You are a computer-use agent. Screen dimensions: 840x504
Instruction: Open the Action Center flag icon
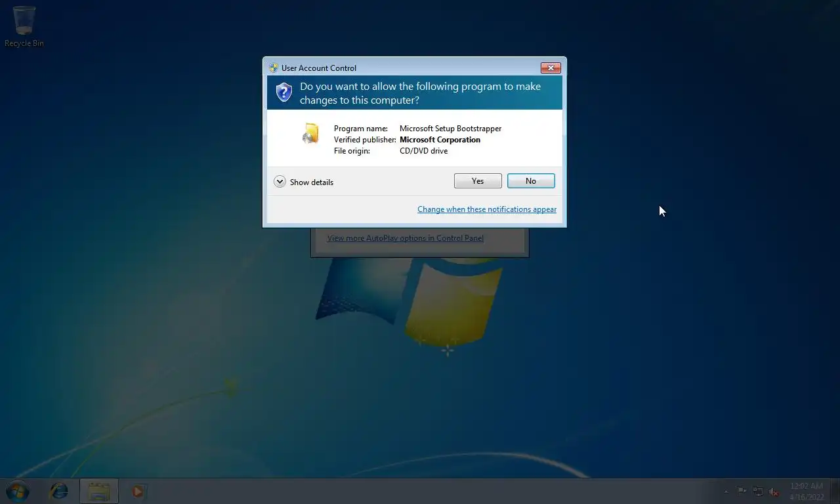[x=742, y=492]
